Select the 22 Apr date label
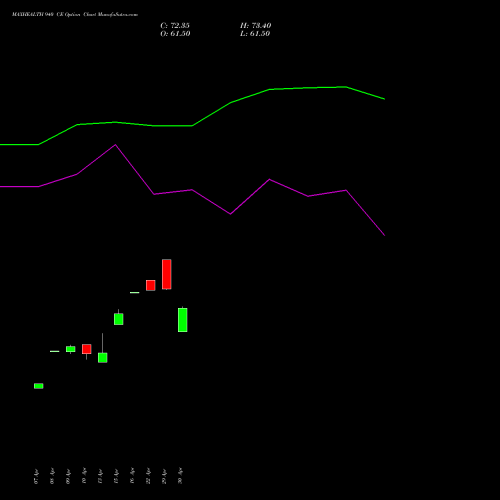The image size is (500, 500). 148,476
